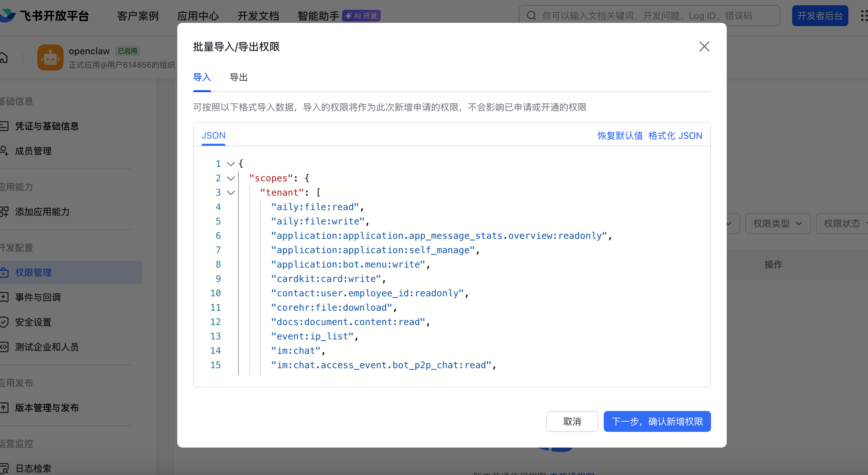The width and height of the screenshot is (868, 475).
Task: Close the batch import/export dialog
Action: [x=704, y=46]
